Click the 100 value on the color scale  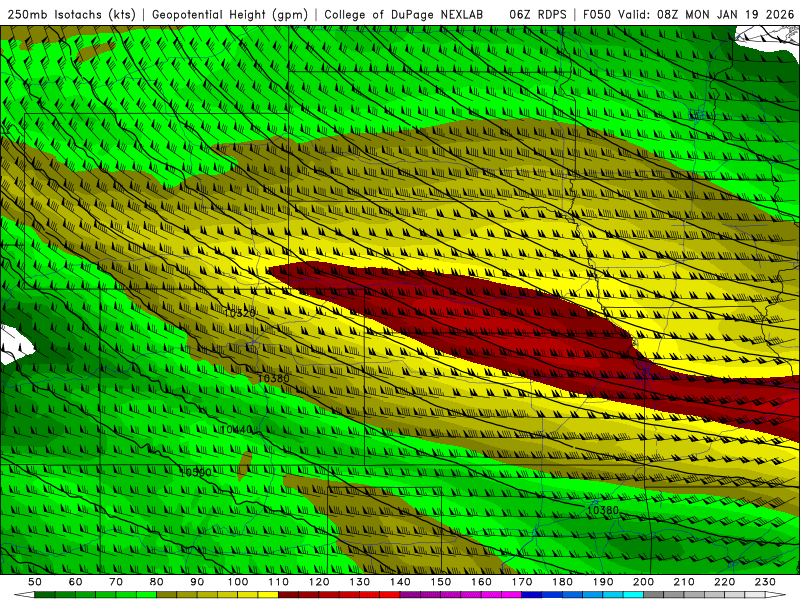(238, 582)
